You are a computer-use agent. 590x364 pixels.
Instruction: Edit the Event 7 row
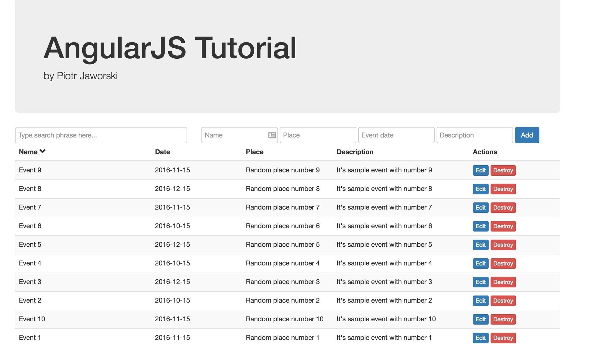481,207
